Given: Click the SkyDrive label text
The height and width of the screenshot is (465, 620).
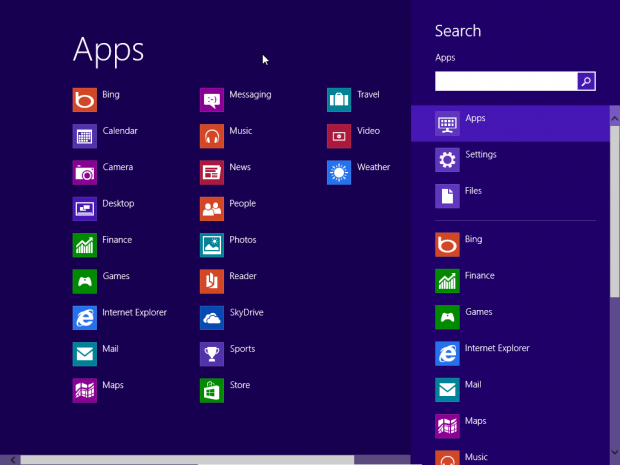Looking at the screenshot, I should tap(246, 312).
